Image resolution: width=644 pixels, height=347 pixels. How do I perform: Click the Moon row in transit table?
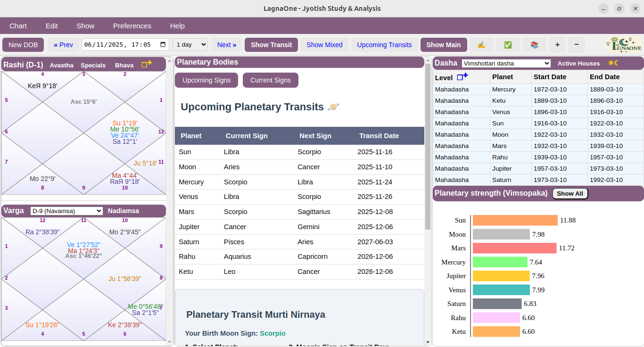click(x=299, y=167)
